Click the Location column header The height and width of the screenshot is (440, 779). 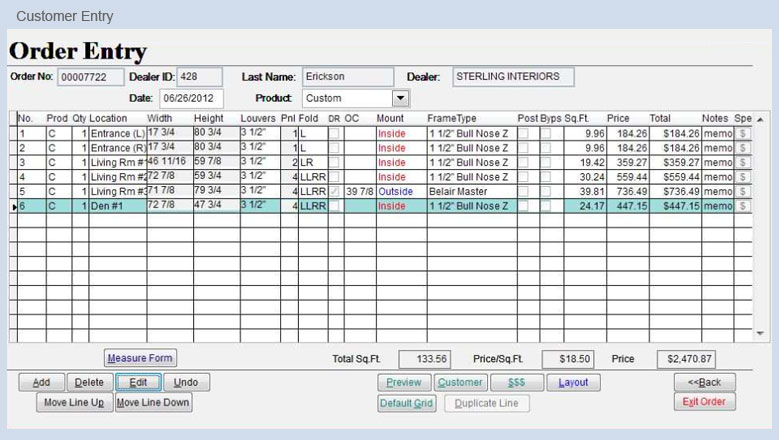click(108, 118)
